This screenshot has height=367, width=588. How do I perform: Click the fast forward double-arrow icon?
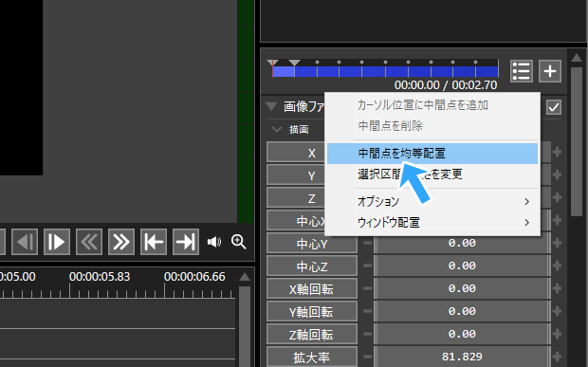point(121,242)
